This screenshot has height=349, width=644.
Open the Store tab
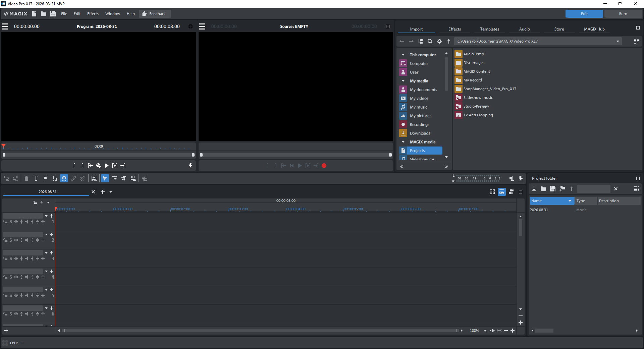(559, 29)
